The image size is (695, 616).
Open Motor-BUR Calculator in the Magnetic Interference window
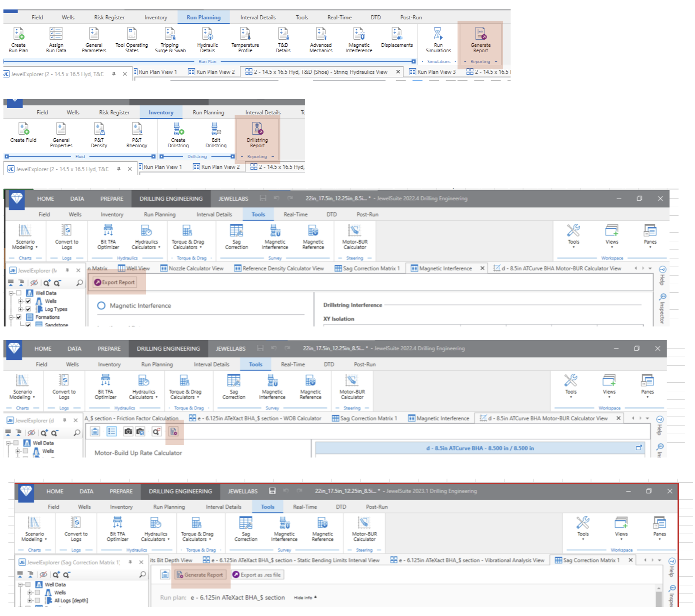(355, 237)
